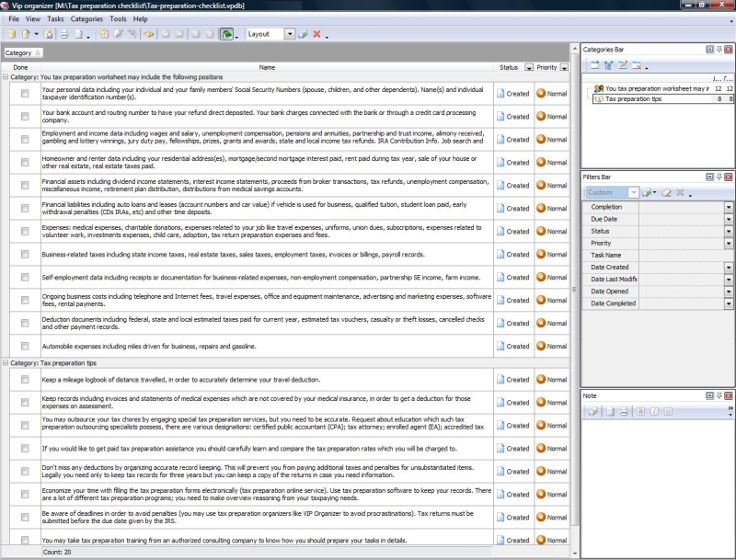Click the Bold icon in Note panel
Image resolution: width=736 pixels, height=560 pixels.
tap(641, 410)
